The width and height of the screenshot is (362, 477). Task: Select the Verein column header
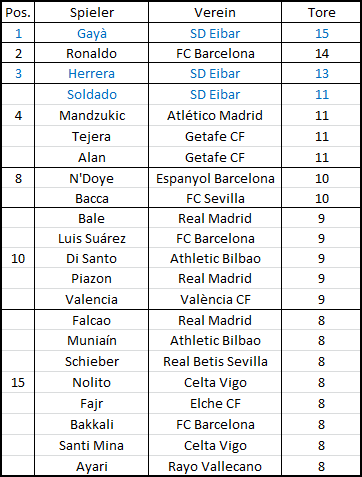(215, 13)
